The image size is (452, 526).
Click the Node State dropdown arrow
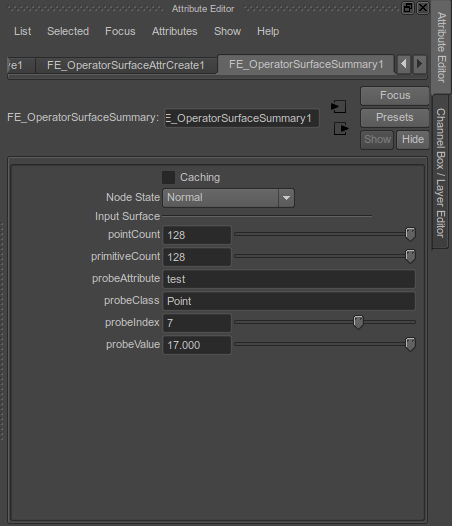286,198
